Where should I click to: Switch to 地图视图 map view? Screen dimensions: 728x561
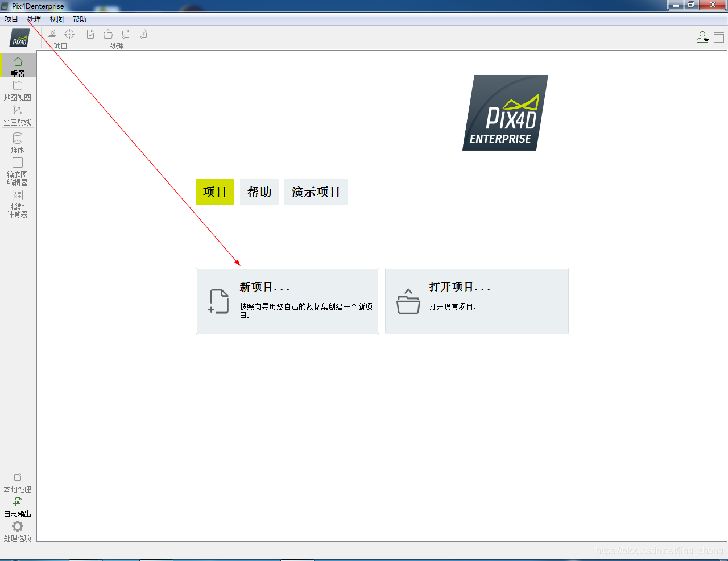point(18,91)
